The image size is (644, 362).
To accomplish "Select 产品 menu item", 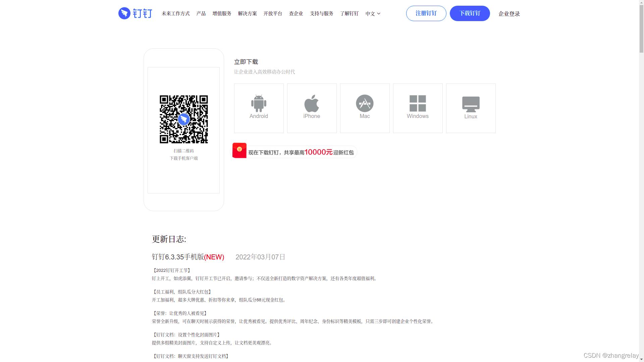I will coord(201,13).
